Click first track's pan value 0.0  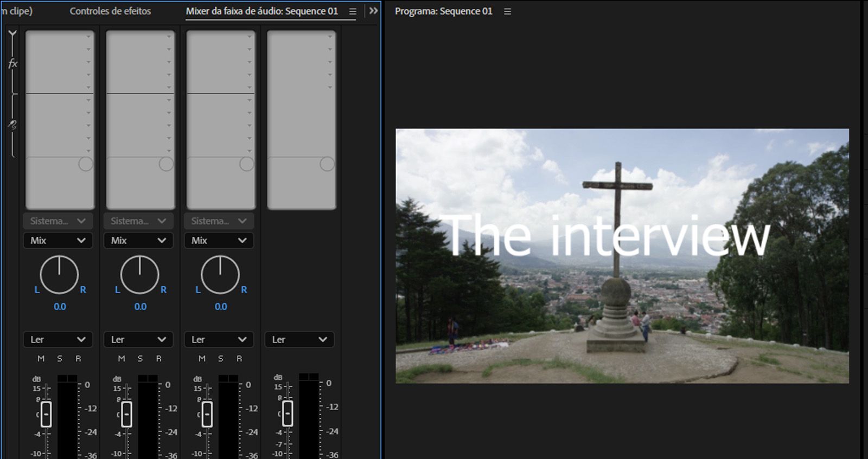(x=60, y=307)
